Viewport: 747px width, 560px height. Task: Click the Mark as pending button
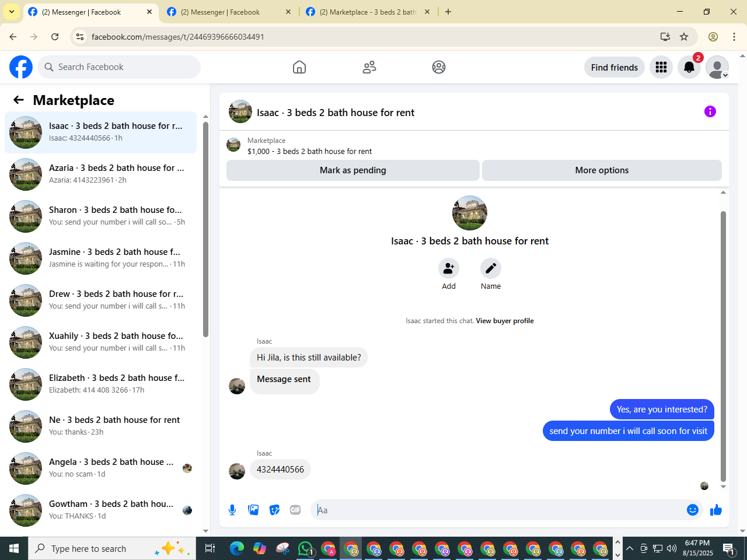(x=353, y=170)
